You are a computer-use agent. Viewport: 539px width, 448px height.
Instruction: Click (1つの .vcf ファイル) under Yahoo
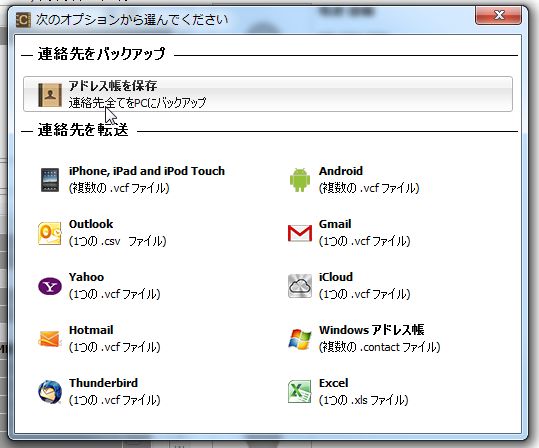(114, 294)
